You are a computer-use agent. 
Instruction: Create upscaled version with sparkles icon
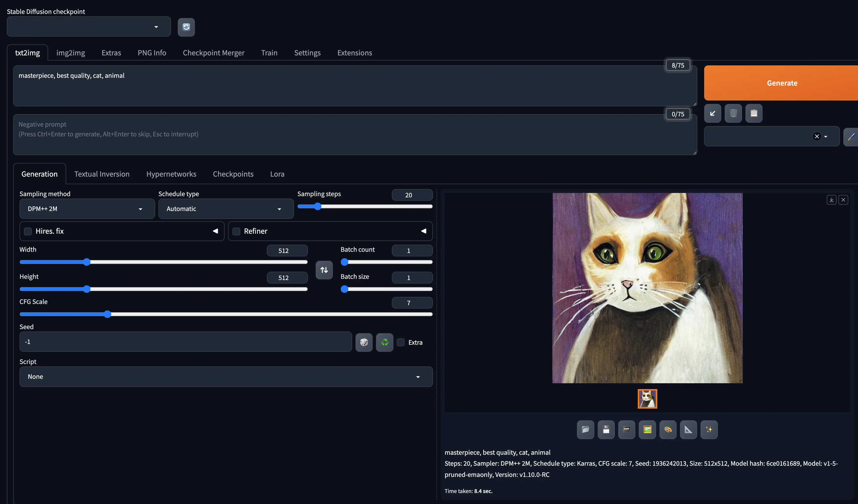pos(709,430)
